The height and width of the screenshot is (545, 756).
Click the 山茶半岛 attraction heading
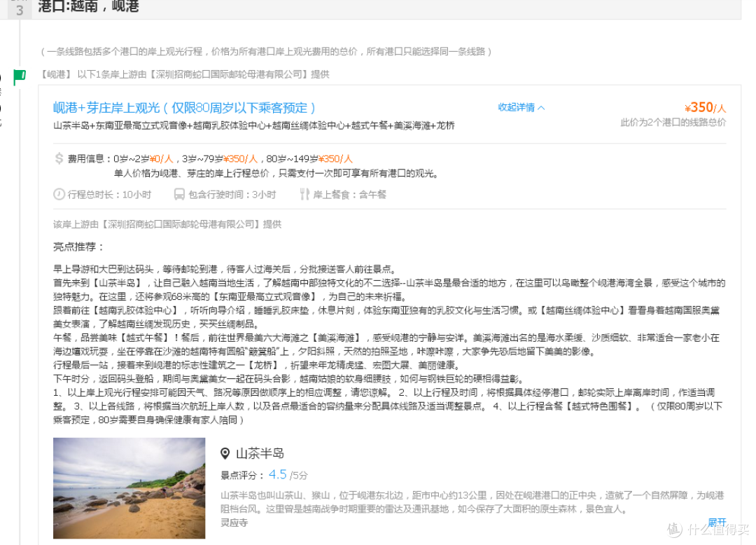(260, 453)
